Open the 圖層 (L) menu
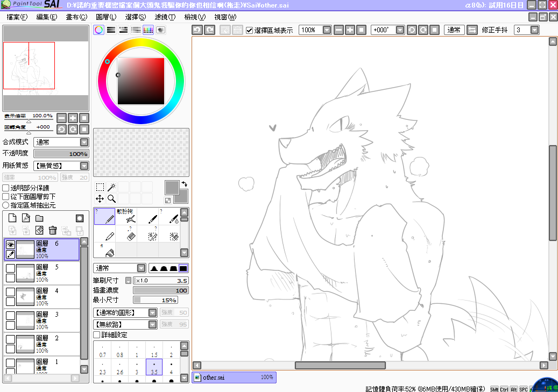This screenshot has width=558, height=392. [106, 17]
